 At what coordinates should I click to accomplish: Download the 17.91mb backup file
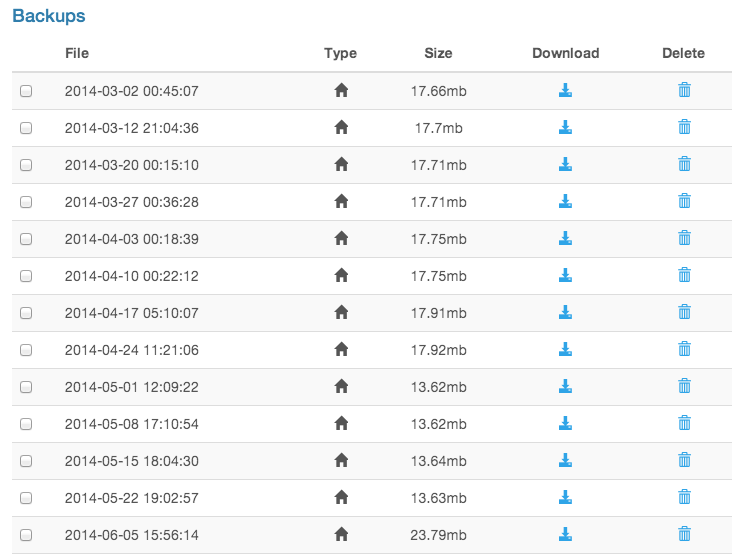[x=565, y=312]
